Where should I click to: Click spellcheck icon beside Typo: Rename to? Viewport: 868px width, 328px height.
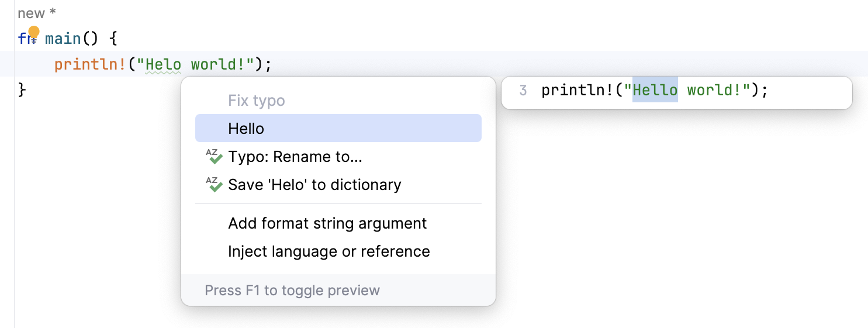pos(215,157)
